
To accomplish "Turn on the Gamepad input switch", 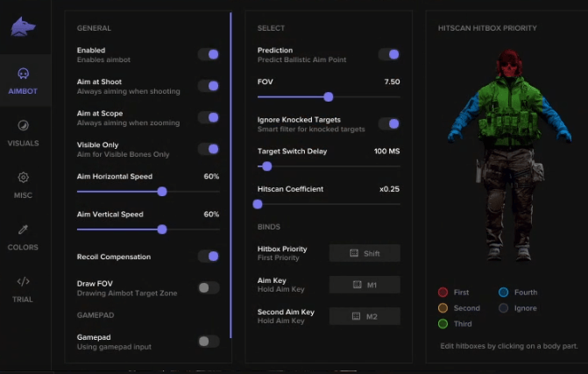I will click(209, 342).
